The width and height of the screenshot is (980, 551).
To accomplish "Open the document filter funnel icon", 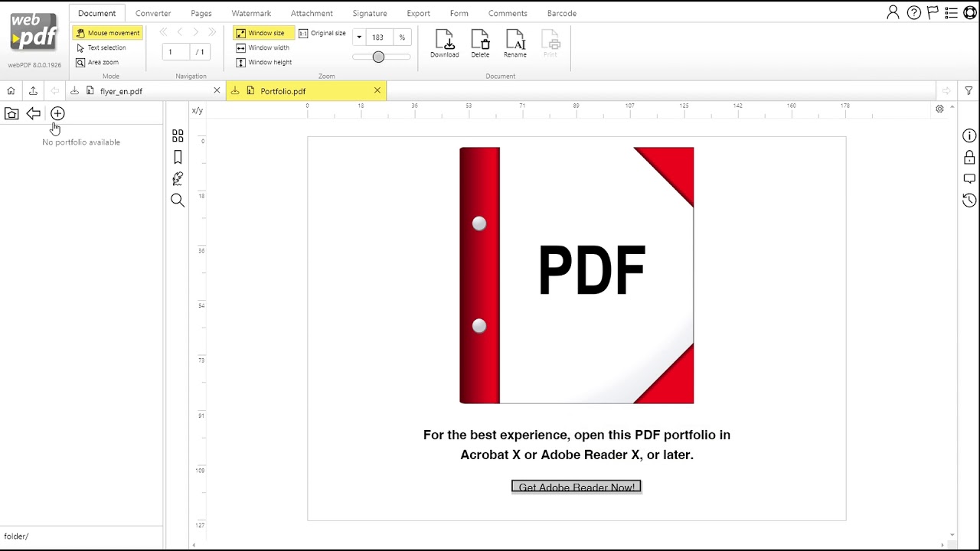I will 969,90.
